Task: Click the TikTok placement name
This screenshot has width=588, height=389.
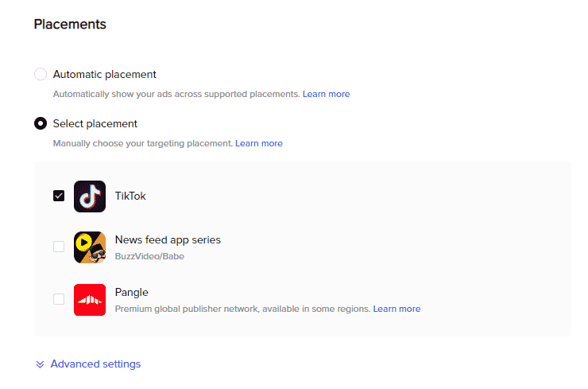Action: pos(130,196)
